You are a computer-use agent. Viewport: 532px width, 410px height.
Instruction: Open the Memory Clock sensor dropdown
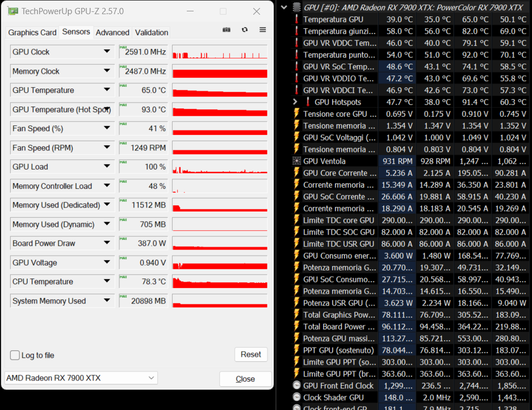[x=107, y=71]
